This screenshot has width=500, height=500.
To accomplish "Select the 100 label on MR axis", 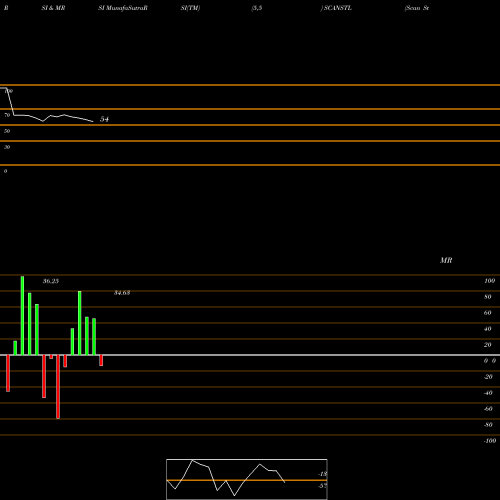I will click(489, 281).
